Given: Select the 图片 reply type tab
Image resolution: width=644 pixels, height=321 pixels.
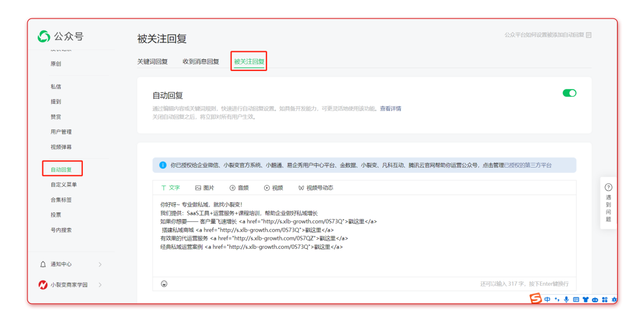Looking at the screenshot, I should tap(205, 188).
